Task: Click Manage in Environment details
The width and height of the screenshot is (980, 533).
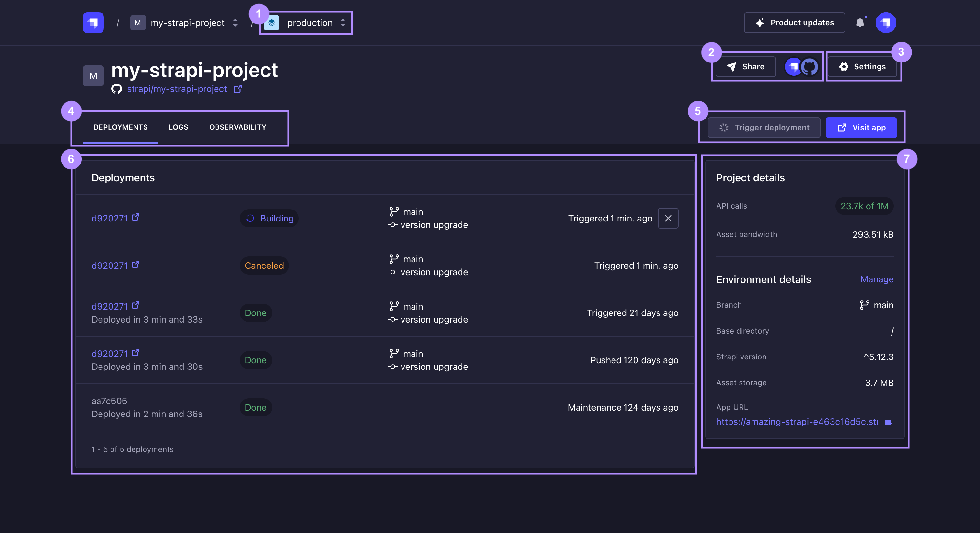Action: (x=877, y=279)
